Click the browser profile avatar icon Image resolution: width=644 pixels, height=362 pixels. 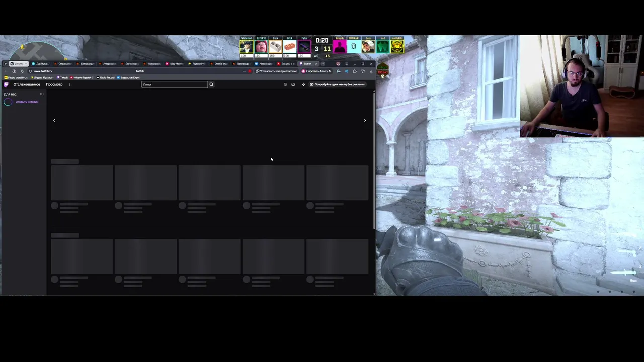[338, 64]
